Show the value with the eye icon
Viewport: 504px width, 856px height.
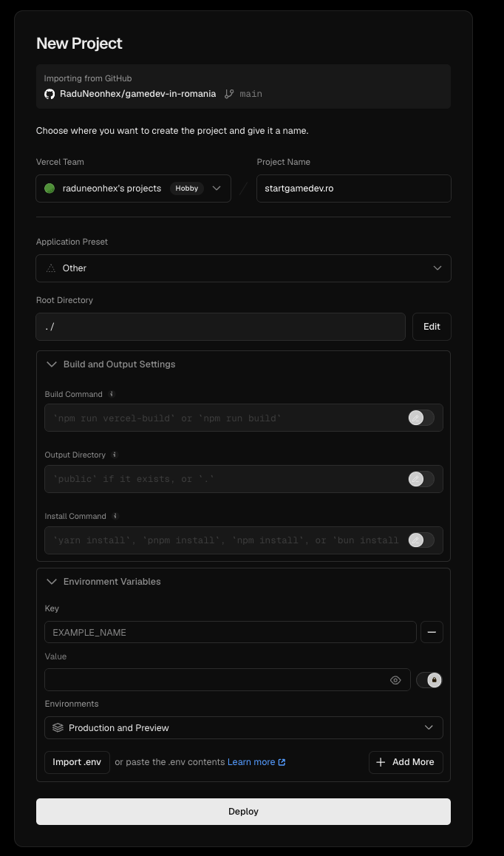396,679
